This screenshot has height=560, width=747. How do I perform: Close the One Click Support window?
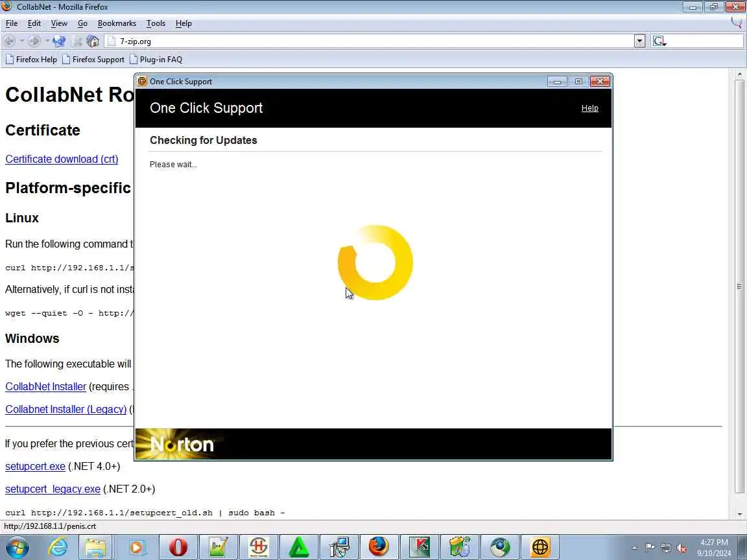click(600, 82)
